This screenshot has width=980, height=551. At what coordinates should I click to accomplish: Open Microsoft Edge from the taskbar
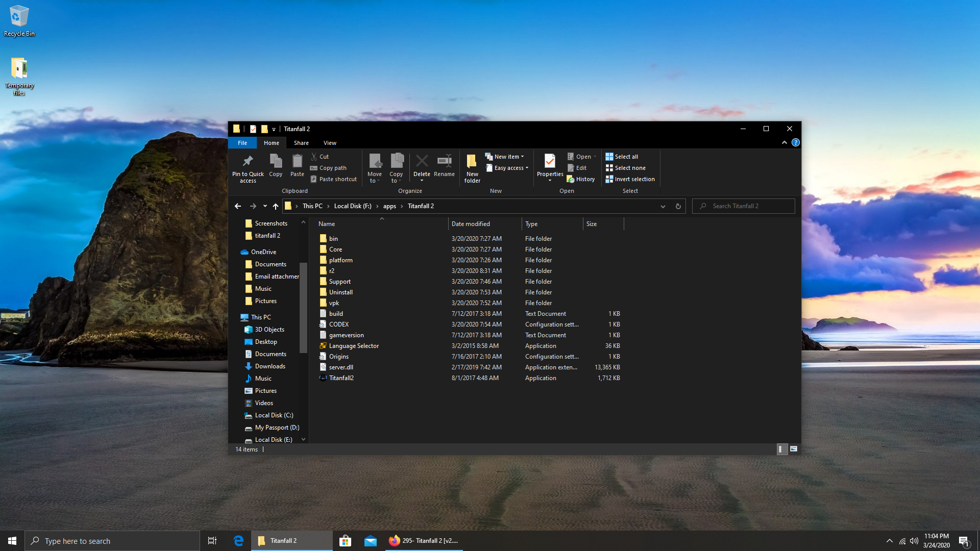click(x=238, y=541)
